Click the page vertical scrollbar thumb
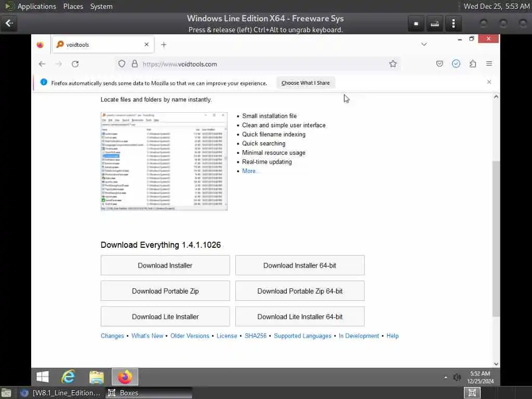532x399 pixels. pyautogui.click(x=496, y=239)
